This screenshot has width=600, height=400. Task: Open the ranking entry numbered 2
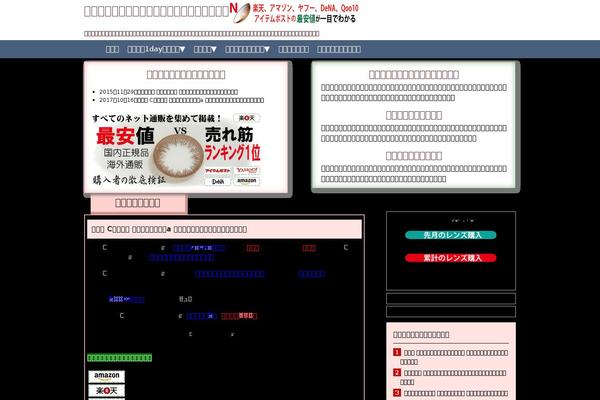pyautogui.click(x=451, y=377)
